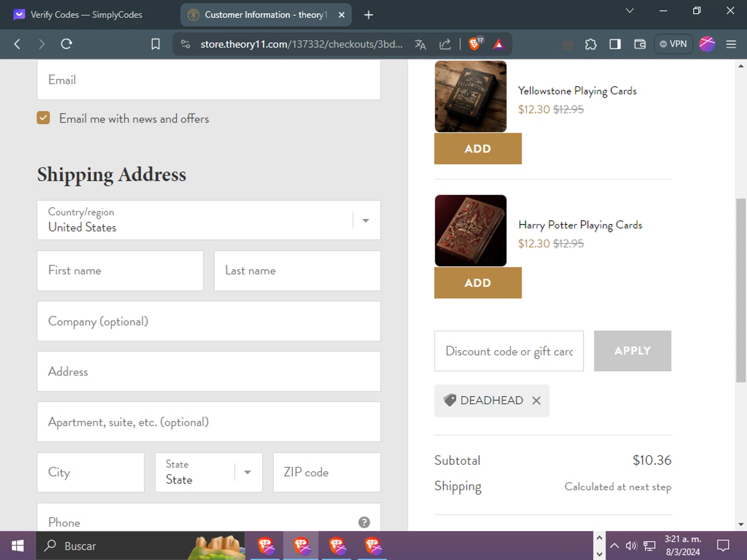Close the Customer Information tab

point(342,15)
